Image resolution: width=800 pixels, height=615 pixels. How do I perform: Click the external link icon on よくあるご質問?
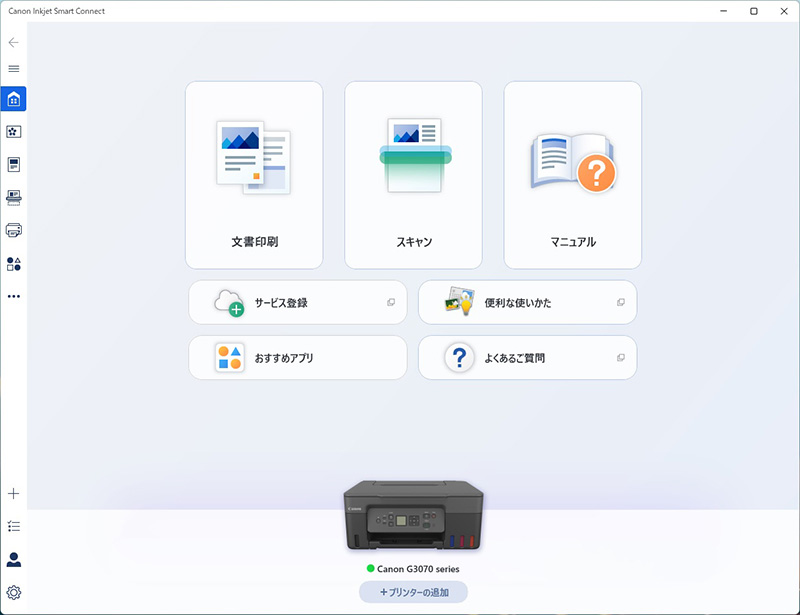click(x=620, y=357)
